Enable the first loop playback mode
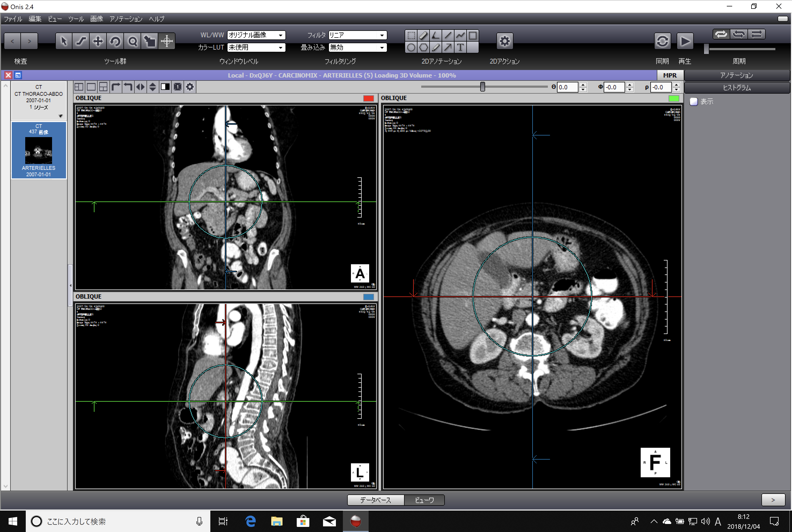 click(721, 34)
